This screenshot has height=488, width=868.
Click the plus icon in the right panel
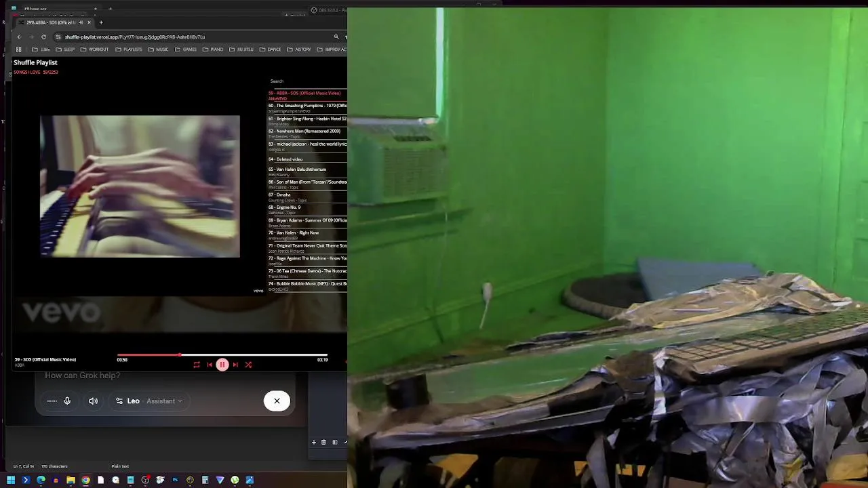[x=313, y=442]
